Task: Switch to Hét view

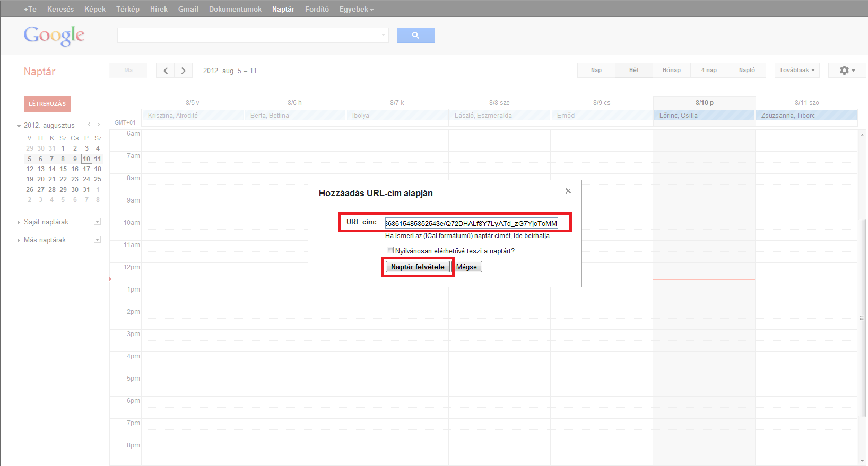Action: 634,70
